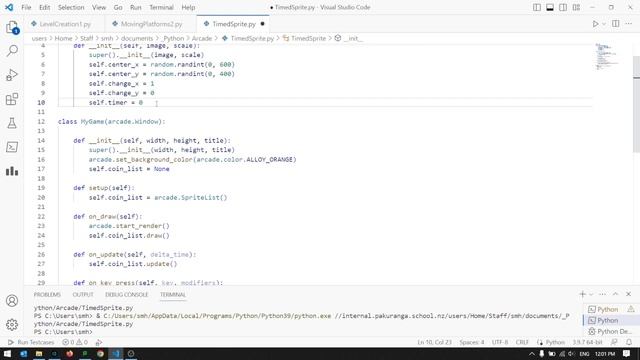Switch to OUTPUT panel tab

coord(83,295)
